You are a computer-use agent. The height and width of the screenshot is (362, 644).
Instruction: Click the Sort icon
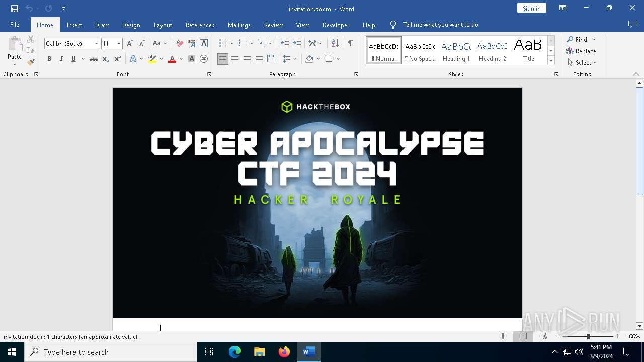coord(335,43)
